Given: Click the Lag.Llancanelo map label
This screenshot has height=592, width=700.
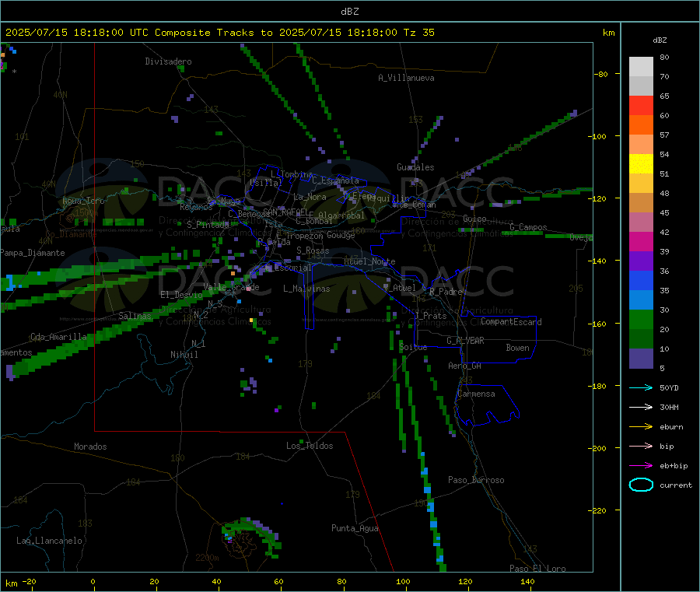Looking at the screenshot, I should 49,541.
